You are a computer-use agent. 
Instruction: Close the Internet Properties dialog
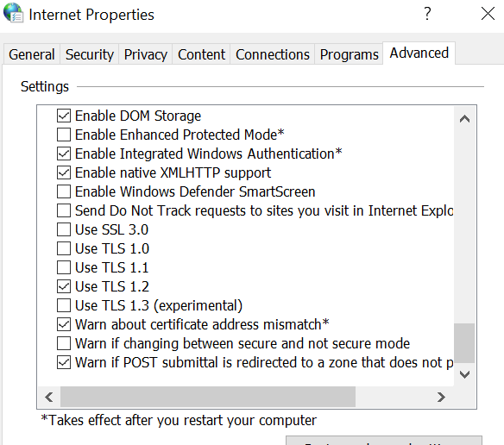pos(488,14)
